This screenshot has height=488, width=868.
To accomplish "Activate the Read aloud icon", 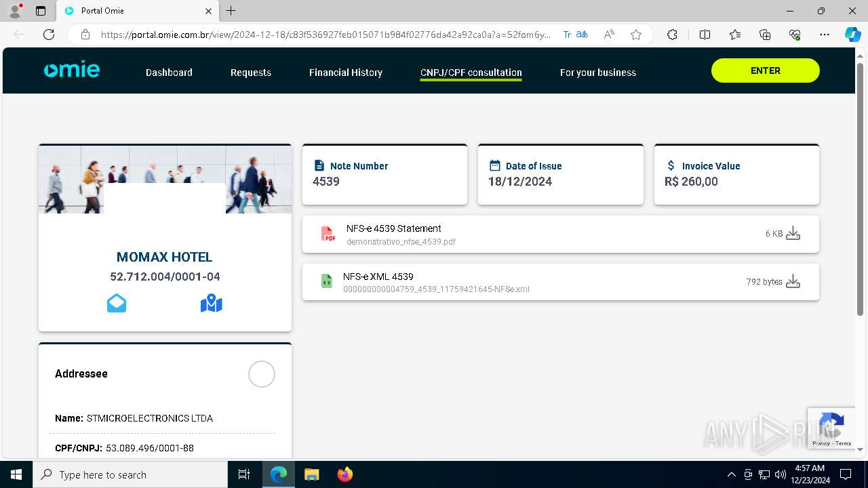I will 609,35.
